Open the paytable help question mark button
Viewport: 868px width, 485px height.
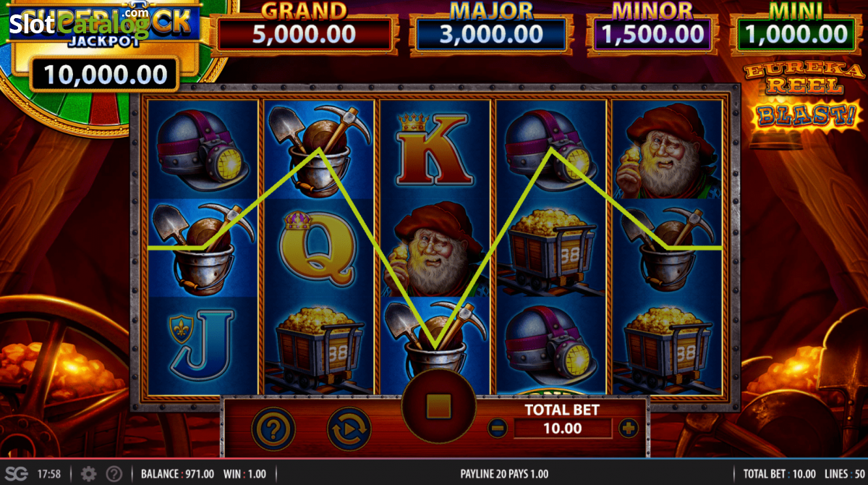pyautogui.click(x=273, y=429)
